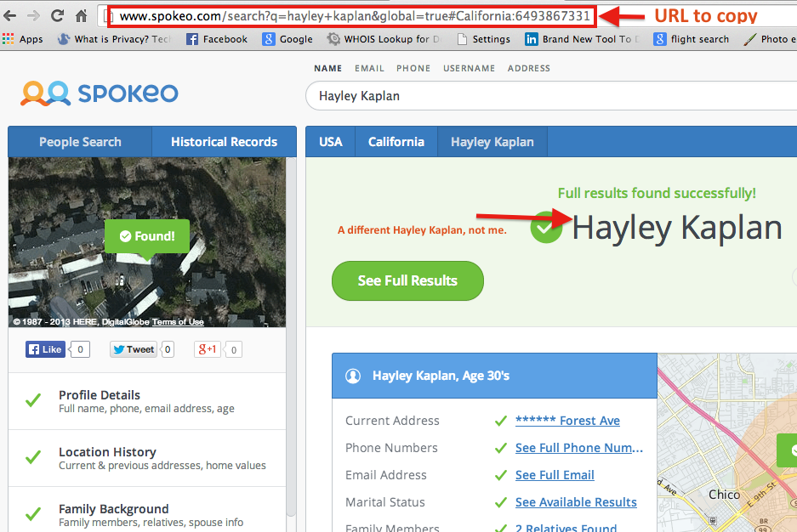Screen dimensions: 797x532
Task: Switch to the Historical Records tab
Action: click(x=225, y=142)
